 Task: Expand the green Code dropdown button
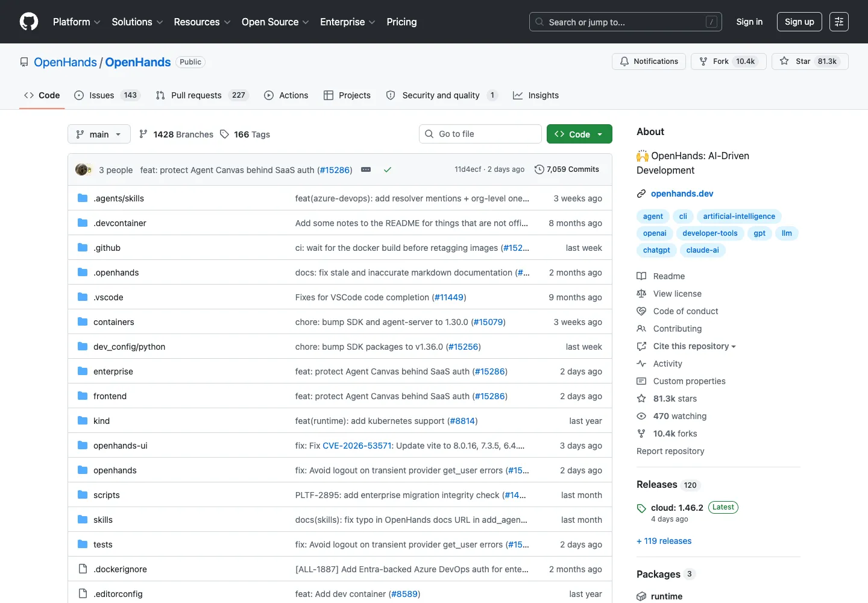tap(579, 134)
